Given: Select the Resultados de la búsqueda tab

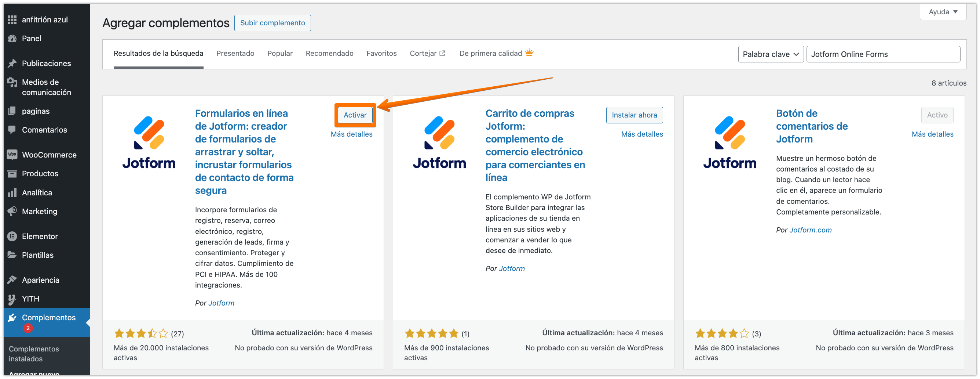Looking at the screenshot, I should [x=159, y=53].
